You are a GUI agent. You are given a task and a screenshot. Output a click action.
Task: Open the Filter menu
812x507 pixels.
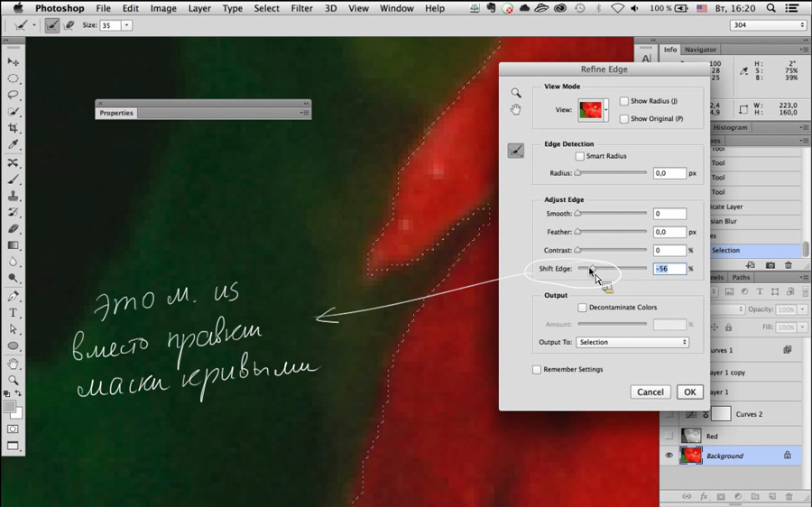click(301, 8)
